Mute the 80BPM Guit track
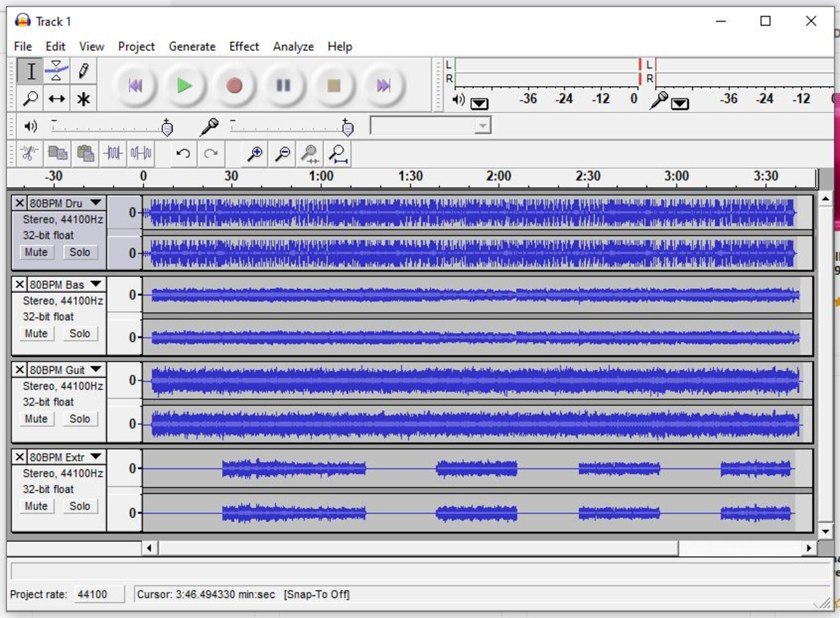This screenshot has width=840, height=618. coord(36,419)
